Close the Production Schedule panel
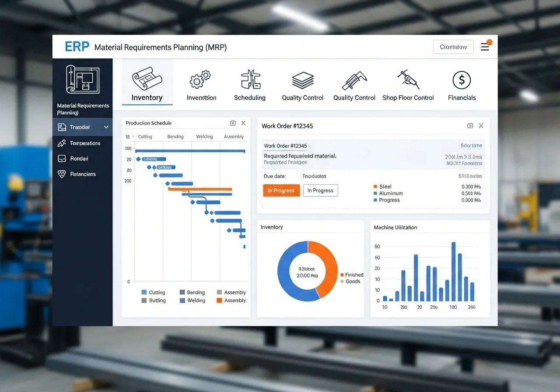Screen dimensions: 560x392 244,123
